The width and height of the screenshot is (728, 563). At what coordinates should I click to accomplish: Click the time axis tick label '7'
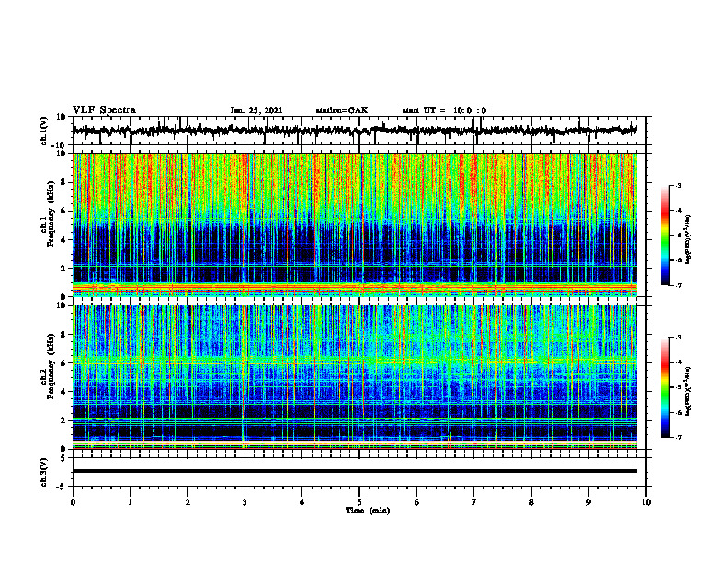[x=474, y=502]
